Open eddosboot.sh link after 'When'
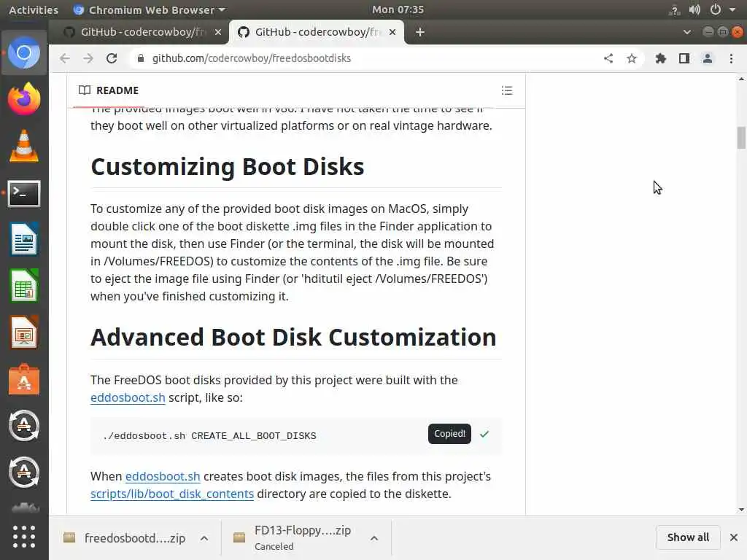 click(163, 477)
